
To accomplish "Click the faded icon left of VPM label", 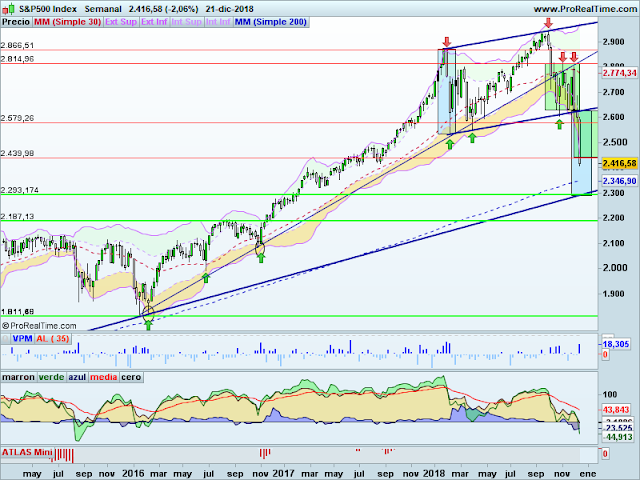I will tap(5, 339).
